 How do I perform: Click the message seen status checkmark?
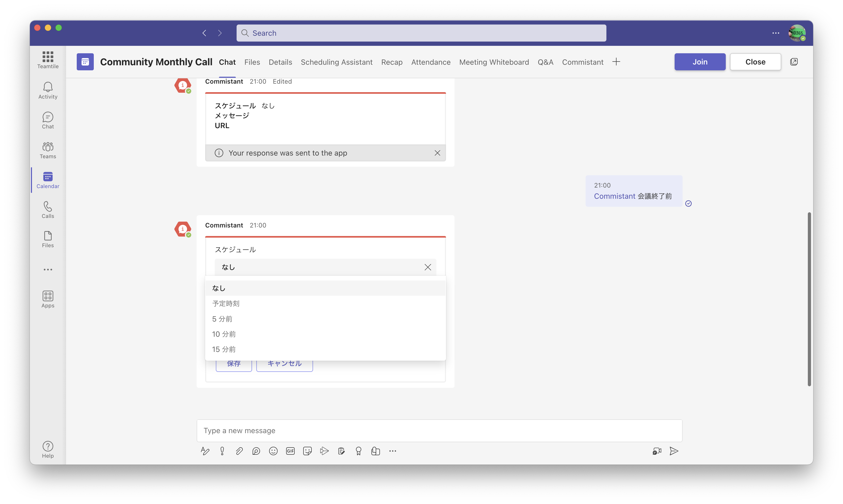(688, 204)
